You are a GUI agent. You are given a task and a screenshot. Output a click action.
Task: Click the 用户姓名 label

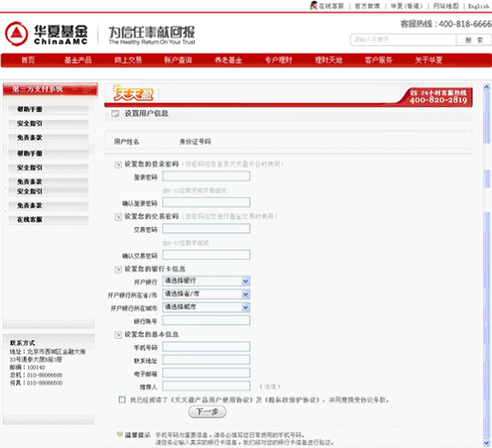127,142
